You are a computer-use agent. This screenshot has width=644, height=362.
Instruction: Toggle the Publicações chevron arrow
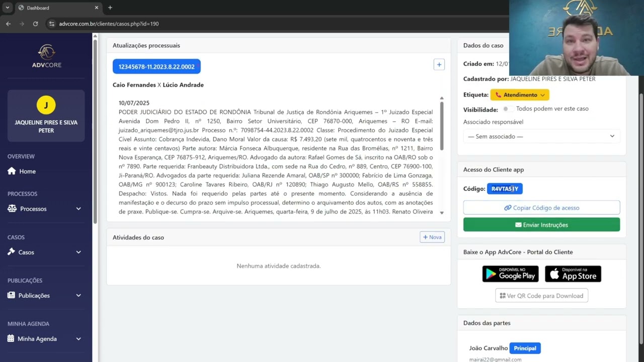pos(78,295)
